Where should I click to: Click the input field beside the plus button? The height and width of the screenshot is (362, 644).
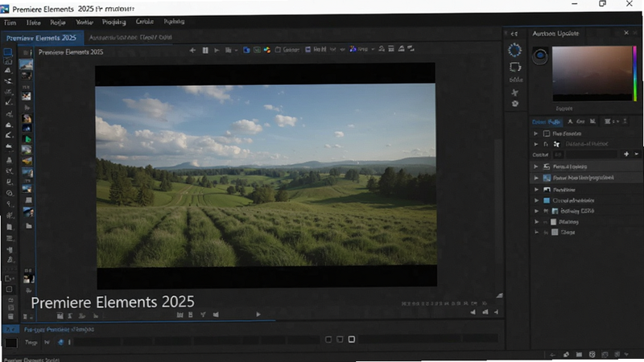click(x=591, y=154)
